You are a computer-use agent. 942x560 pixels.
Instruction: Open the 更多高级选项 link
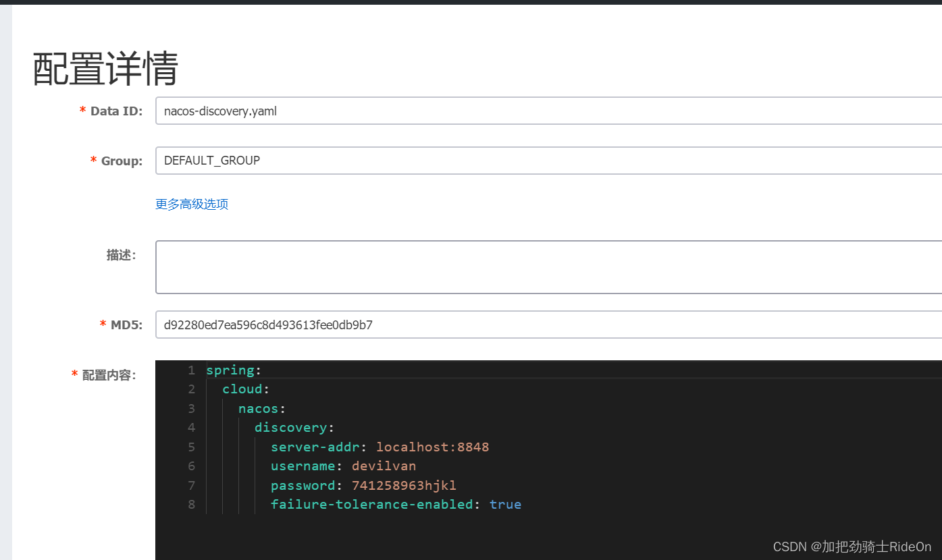click(192, 204)
